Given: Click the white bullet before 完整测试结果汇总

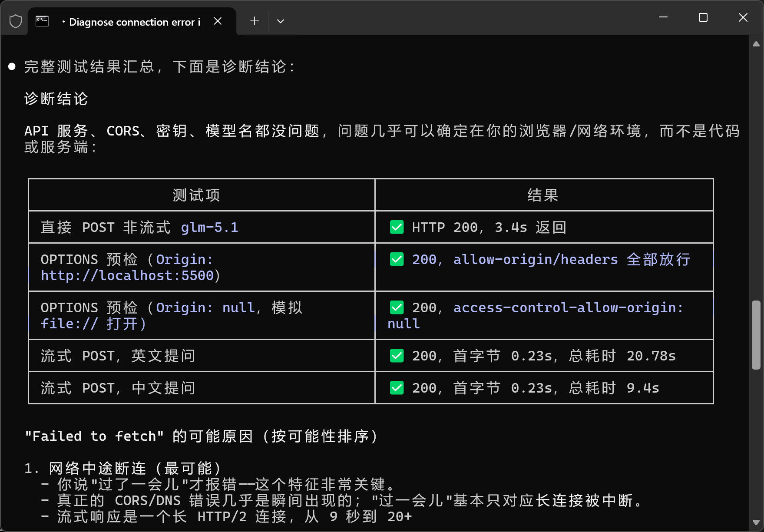Looking at the screenshot, I should click(x=12, y=66).
